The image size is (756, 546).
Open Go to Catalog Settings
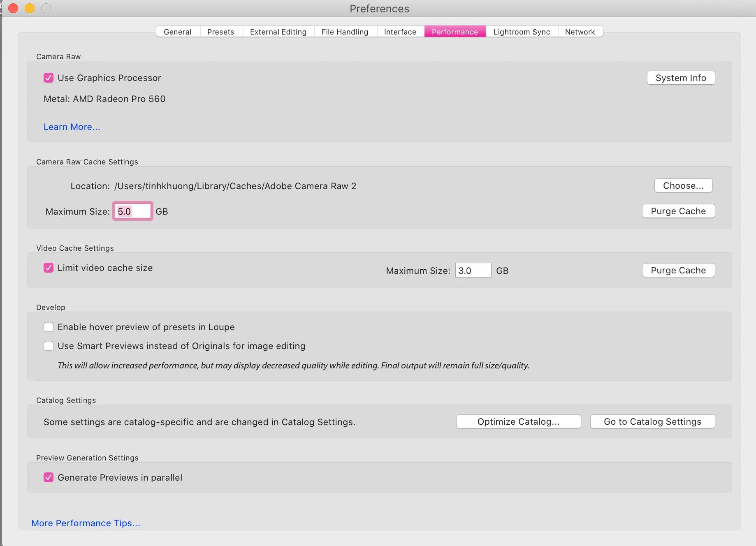point(652,421)
